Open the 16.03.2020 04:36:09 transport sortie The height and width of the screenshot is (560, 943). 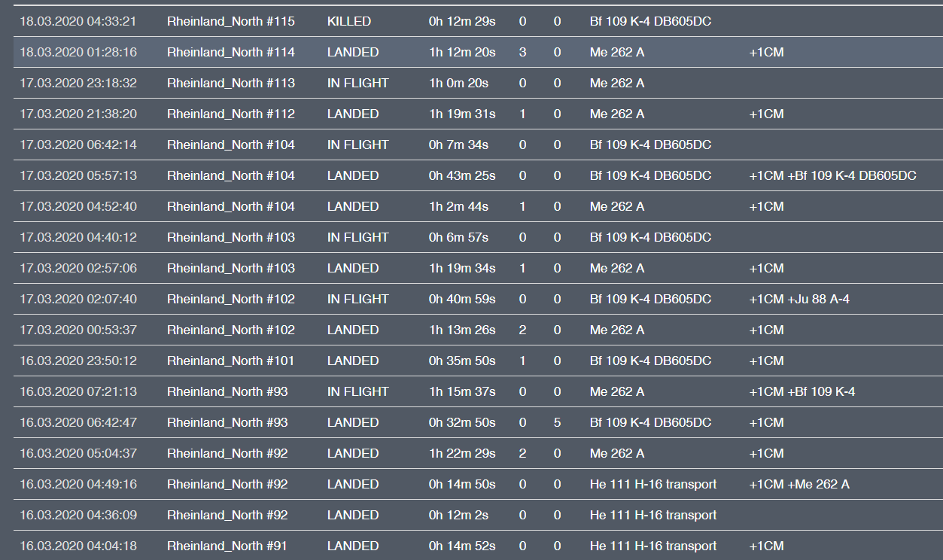click(x=78, y=516)
